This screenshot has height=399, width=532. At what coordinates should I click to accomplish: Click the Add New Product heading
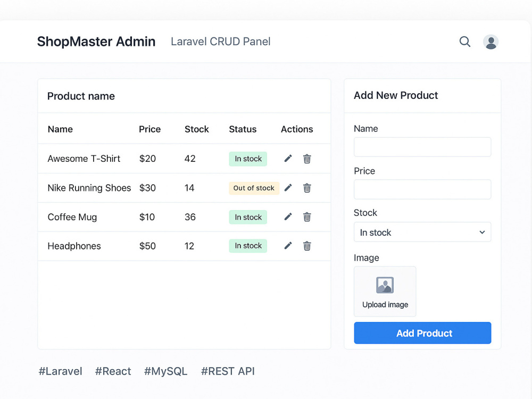tap(396, 95)
